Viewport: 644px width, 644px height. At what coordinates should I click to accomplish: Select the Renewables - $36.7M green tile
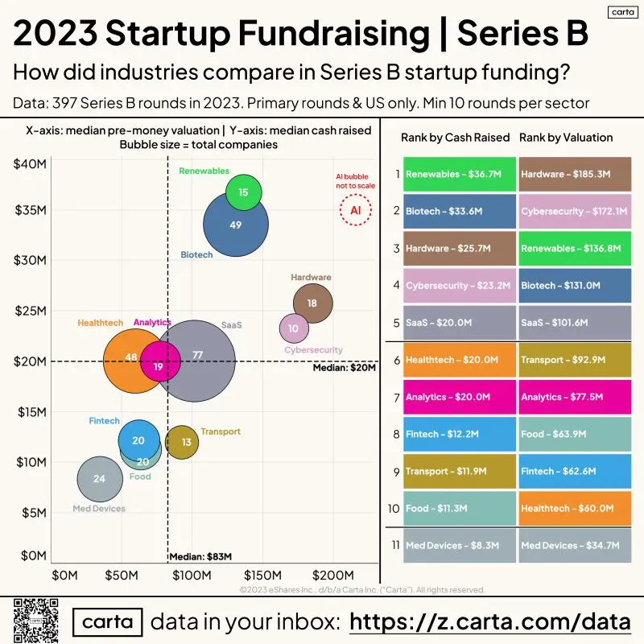tap(460, 174)
